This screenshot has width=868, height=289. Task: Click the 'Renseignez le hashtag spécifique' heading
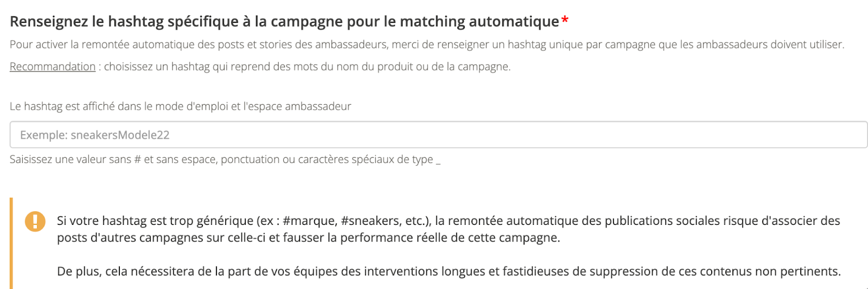click(x=284, y=22)
